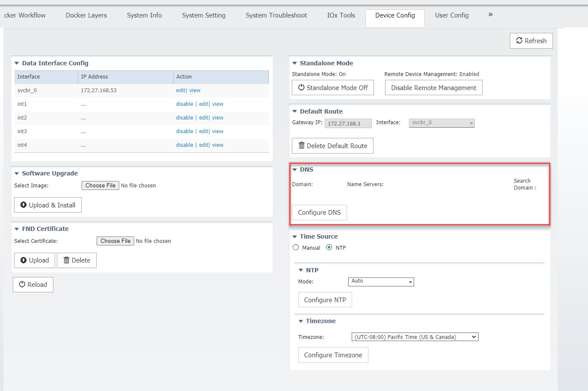Edit the int2 interface
The height and width of the screenshot is (391, 588).
pyautogui.click(x=204, y=118)
